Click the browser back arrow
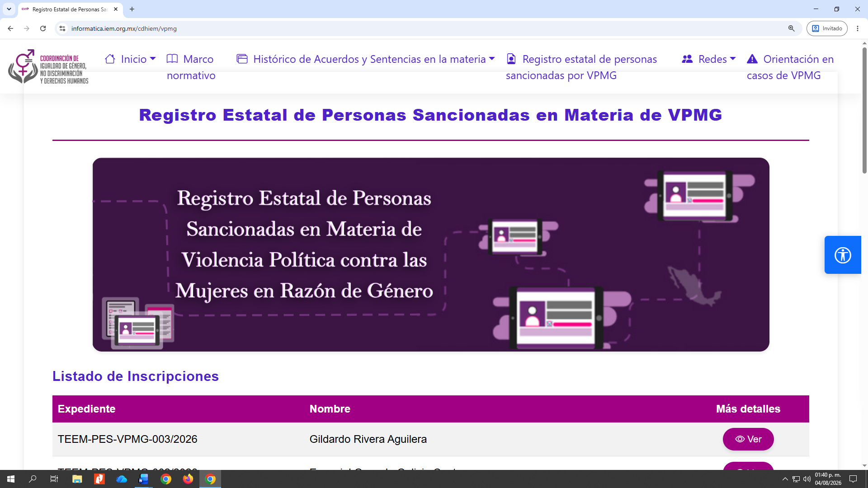 coord(10,28)
